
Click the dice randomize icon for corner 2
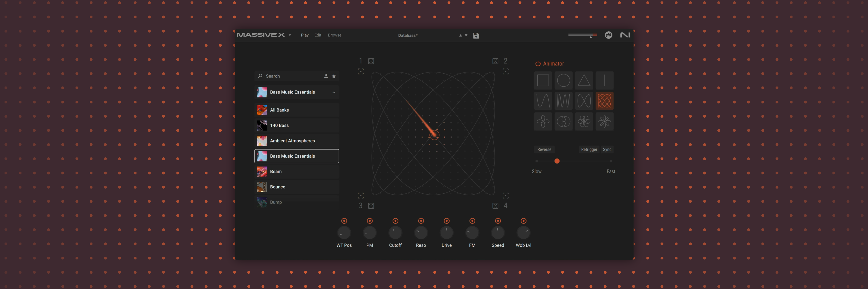coord(495,61)
